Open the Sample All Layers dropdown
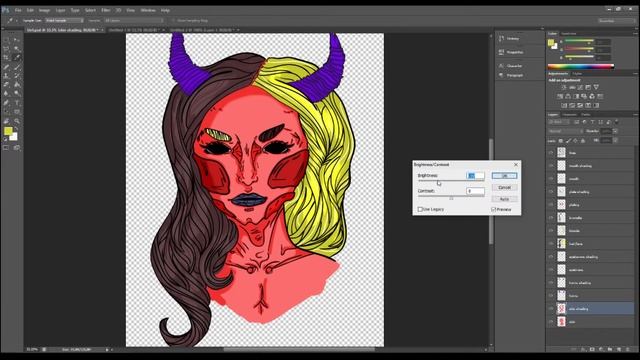 133,20
